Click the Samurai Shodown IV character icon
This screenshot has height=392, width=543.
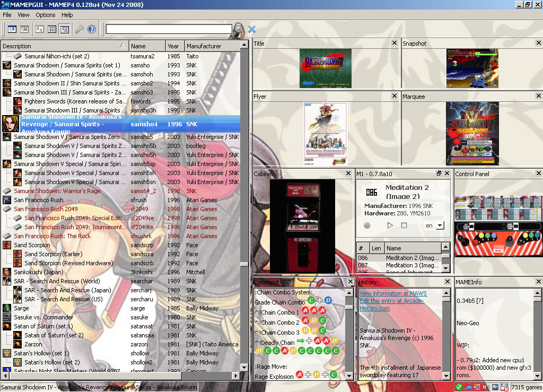(11, 124)
